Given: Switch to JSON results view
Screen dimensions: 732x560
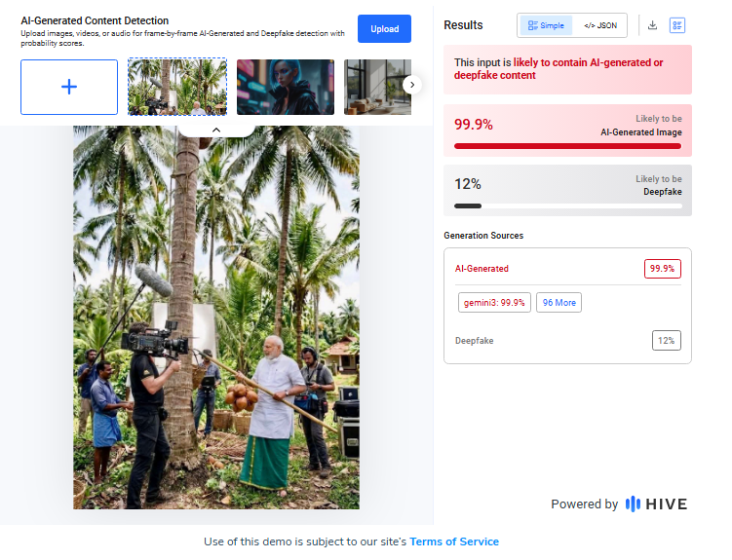Looking at the screenshot, I should [x=600, y=25].
